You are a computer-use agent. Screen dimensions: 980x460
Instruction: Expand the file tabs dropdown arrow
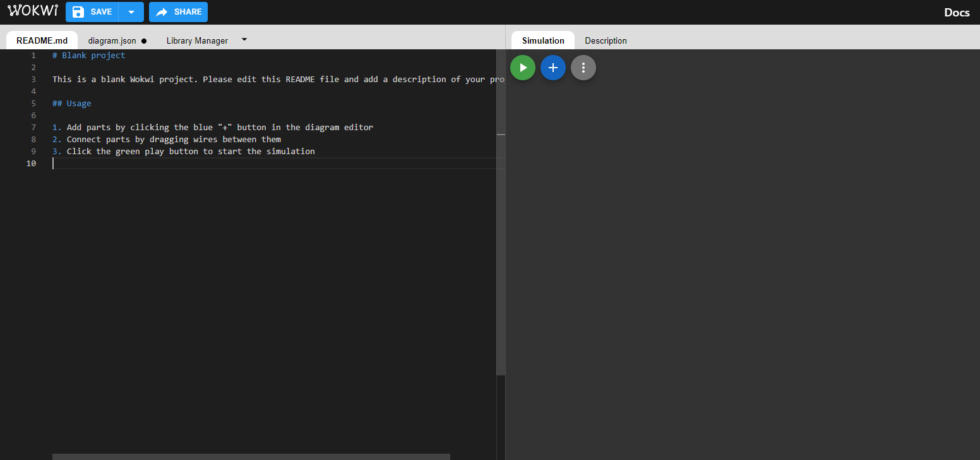coord(244,39)
